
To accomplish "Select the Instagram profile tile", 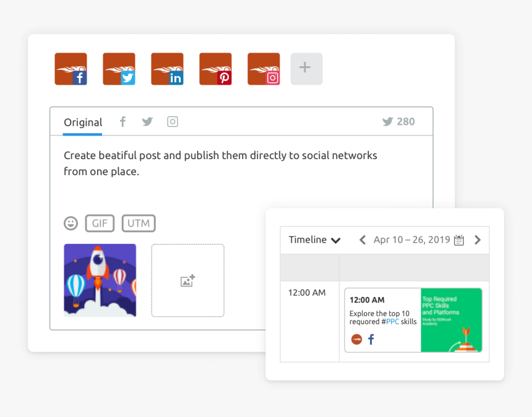I will [x=264, y=69].
